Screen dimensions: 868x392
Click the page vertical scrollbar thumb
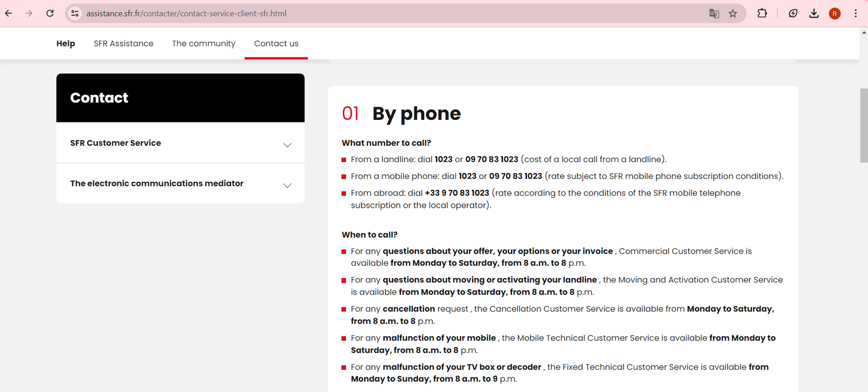coord(864,125)
